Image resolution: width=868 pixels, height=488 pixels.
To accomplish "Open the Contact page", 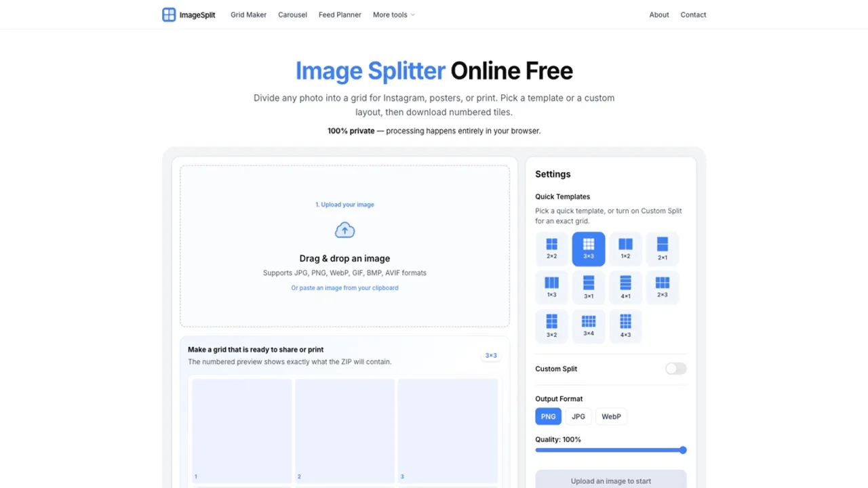I will click(x=693, y=15).
